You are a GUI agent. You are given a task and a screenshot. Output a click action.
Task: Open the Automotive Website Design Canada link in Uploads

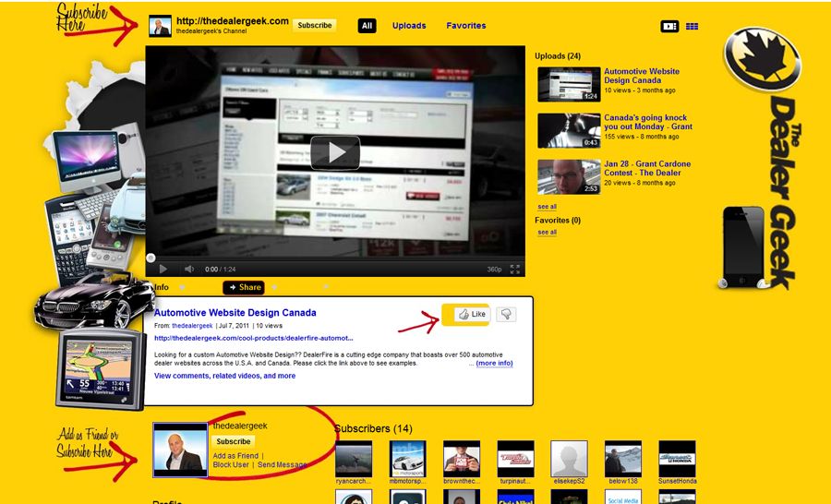pyautogui.click(x=642, y=76)
